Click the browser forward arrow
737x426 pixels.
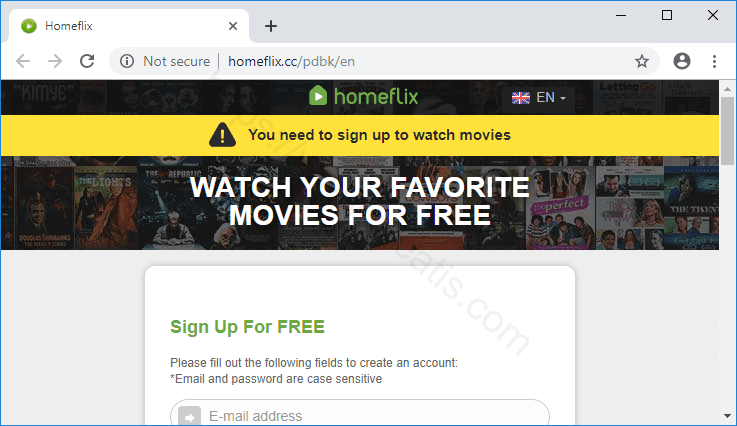tap(55, 61)
